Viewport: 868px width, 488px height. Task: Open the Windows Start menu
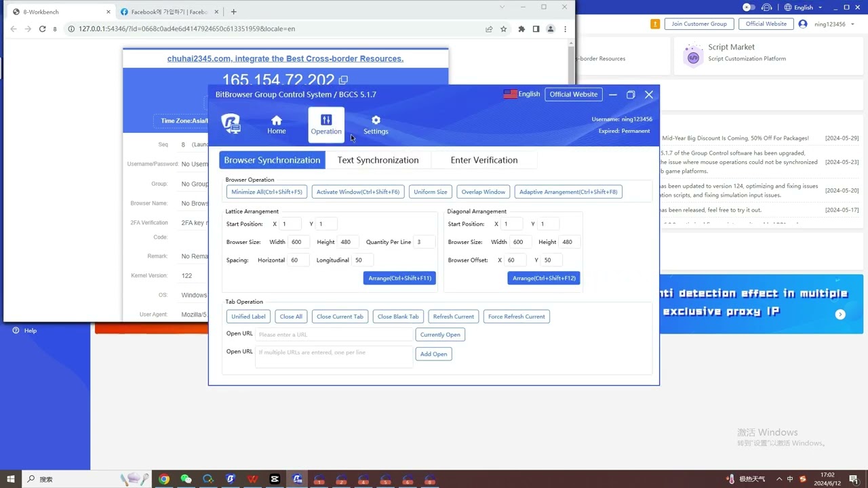pyautogui.click(x=11, y=479)
